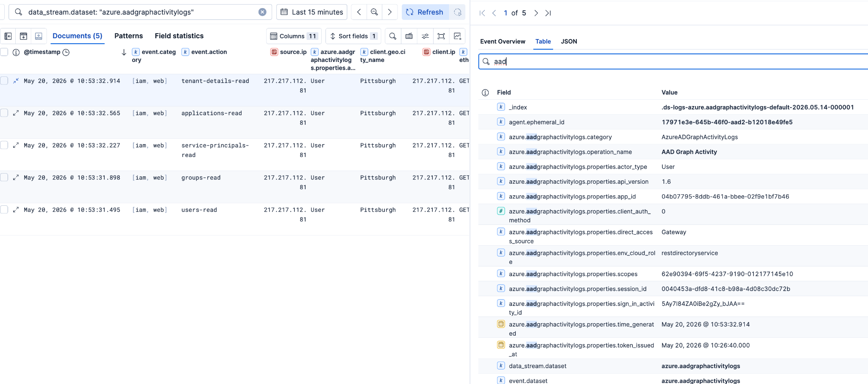Click the _index field name in flyout table
Viewport: 868px width, 384px height.
pyautogui.click(x=518, y=107)
